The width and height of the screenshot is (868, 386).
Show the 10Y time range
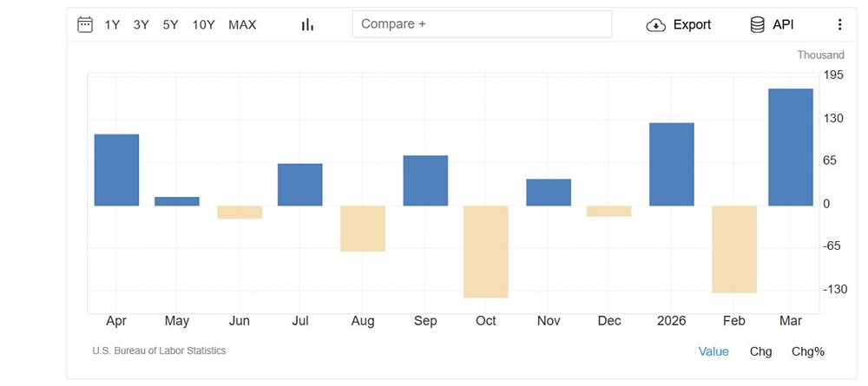coord(204,24)
